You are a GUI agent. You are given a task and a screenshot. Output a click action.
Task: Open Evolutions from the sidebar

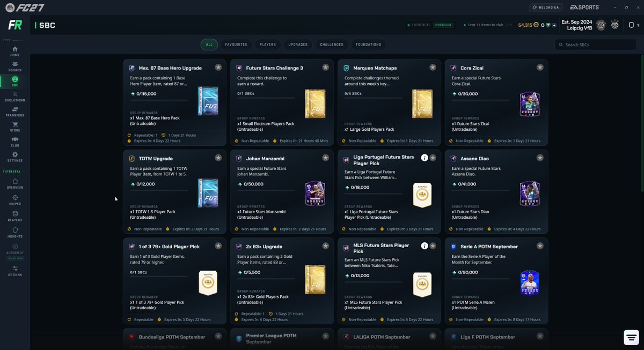point(15,96)
